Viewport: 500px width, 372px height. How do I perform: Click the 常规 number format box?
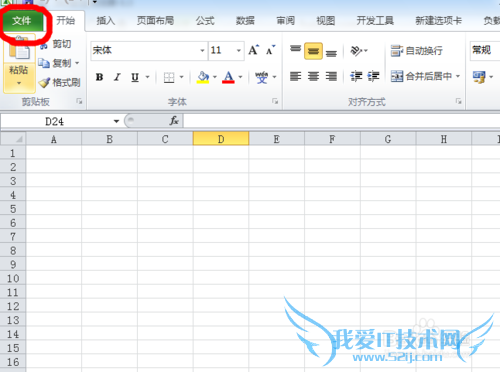[485, 51]
